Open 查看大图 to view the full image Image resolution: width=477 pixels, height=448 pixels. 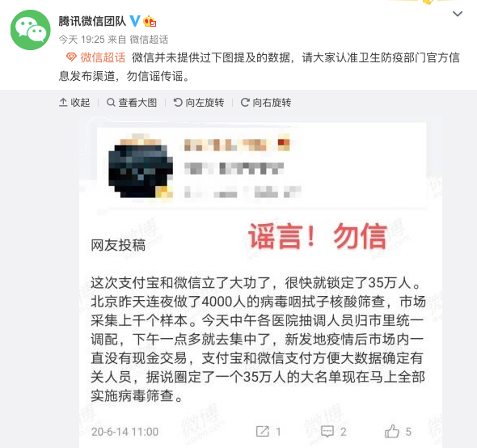coord(132,103)
